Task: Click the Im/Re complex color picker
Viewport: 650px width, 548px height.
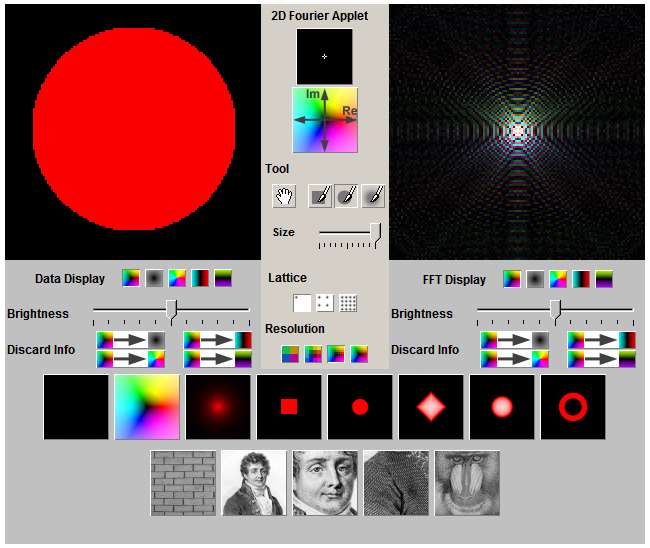Action: tap(324, 119)
